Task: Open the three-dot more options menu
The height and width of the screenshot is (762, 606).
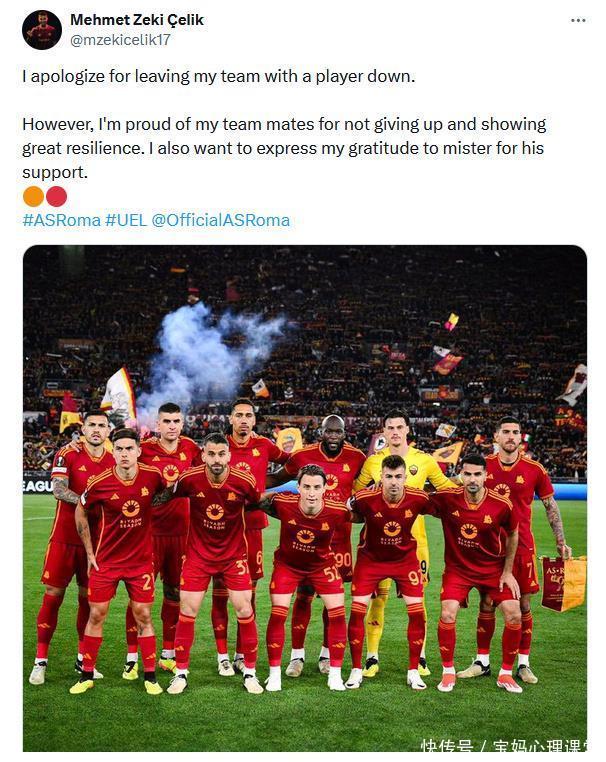Action: coord(578,20)
